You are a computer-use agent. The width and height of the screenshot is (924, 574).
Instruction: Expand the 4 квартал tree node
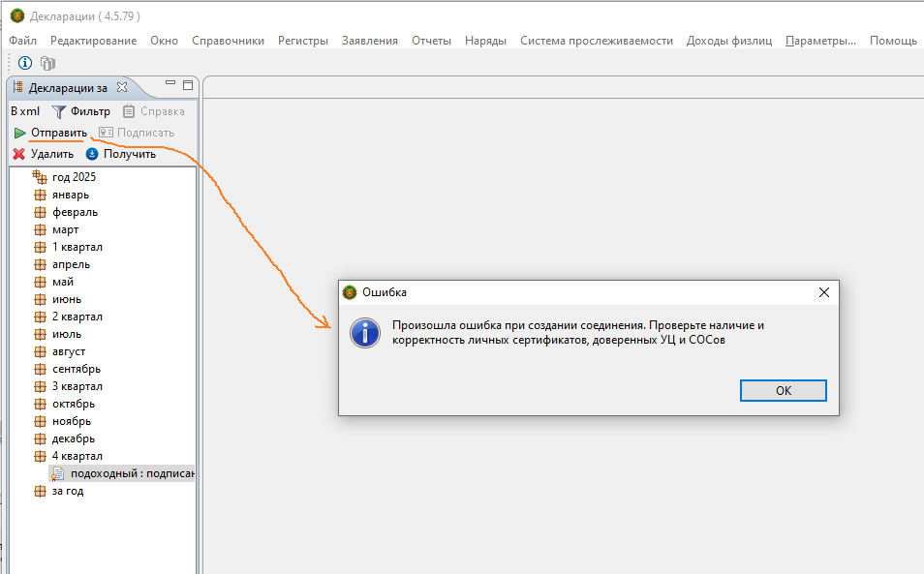pos(40,456)
